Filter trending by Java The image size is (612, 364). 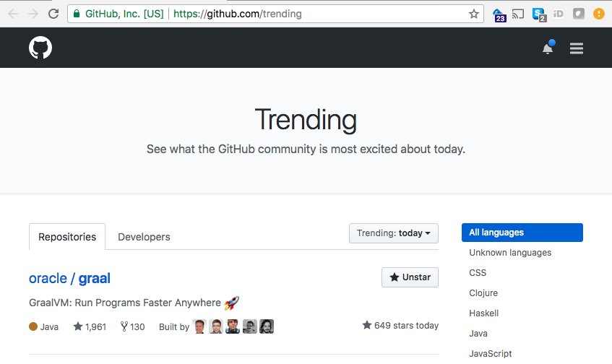point(478,334)
